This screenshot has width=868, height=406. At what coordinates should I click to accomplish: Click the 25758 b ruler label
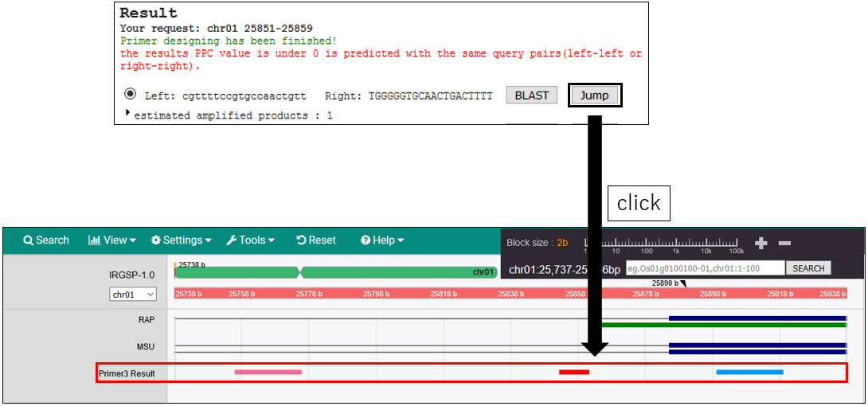(x=242, y=294)
